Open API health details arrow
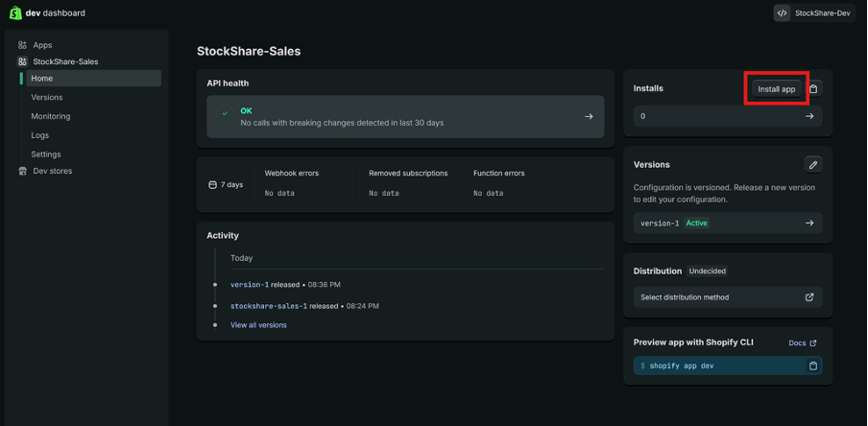Viewport: 868px width, 426px height. coord(589,116)
